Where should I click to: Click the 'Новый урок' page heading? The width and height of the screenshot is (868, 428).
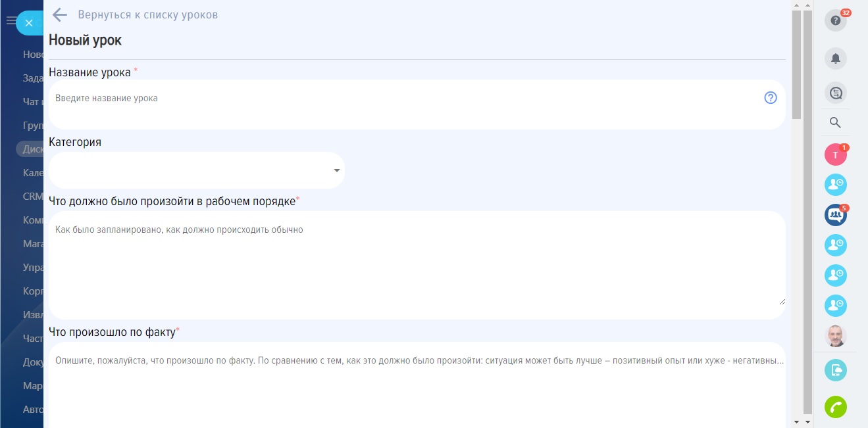pos(85,40)
